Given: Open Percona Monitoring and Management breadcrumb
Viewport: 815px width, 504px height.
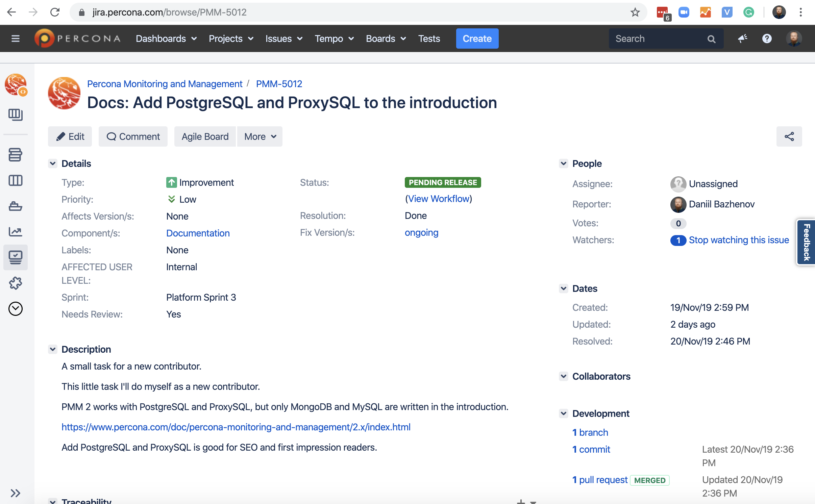Looking at the screenshot, I should click(165, 84).
